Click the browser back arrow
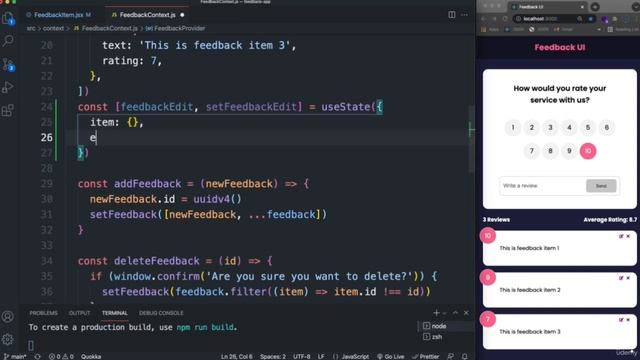This screenshot has width=640, height=360. [x=483, y=19]
